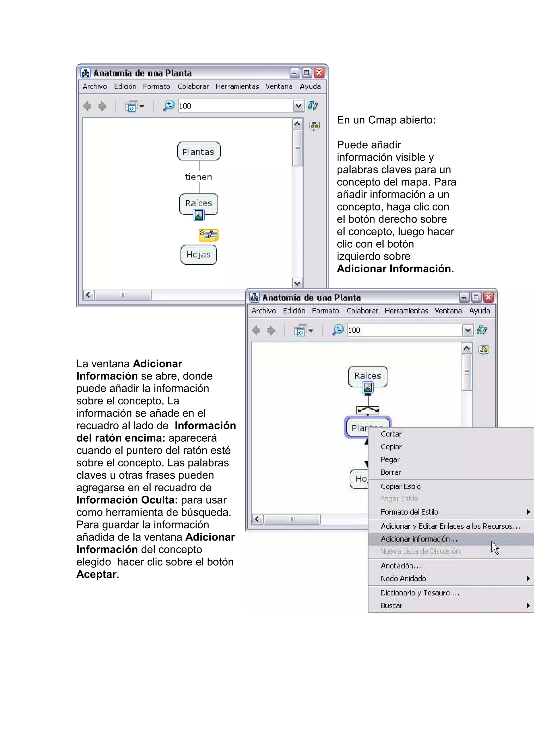The width and height of the screenshot is (534, 756).
Task: Click image resource icon under Raíces in upper window
Action: tap(199, 215)
